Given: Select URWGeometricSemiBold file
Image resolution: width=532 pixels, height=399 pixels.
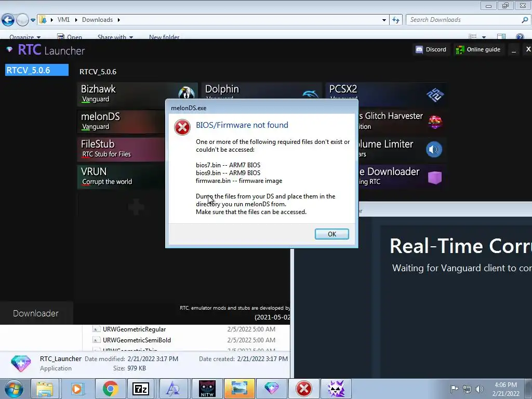Looking at the screenshot, I should pyautogui.click(x=137, y=340).
